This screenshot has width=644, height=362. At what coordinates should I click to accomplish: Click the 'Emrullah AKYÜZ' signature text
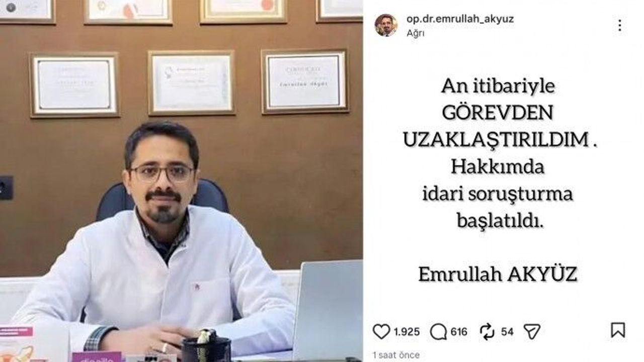pos(498,275)
